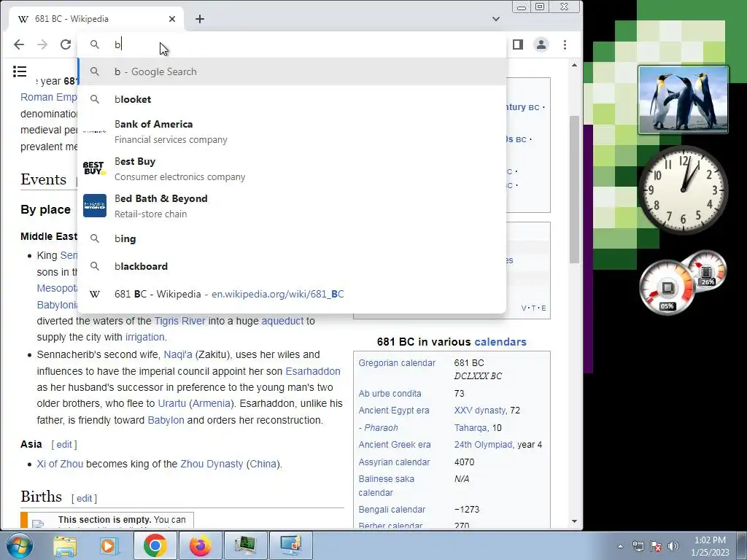This screenshot has width=747, height=560.
Task: Open Chrome side panel icon
Action: tap(518, 44)
